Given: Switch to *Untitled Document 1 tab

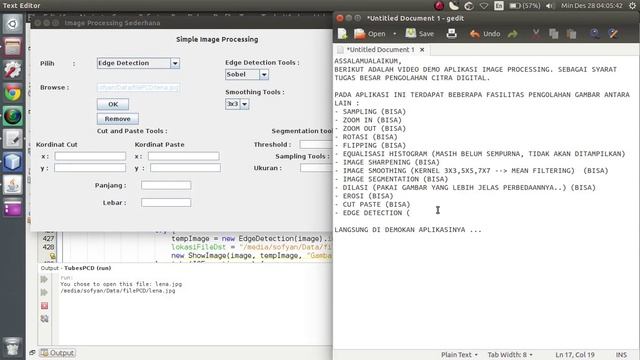Looking at the screenshot, I should click(380, 49).
